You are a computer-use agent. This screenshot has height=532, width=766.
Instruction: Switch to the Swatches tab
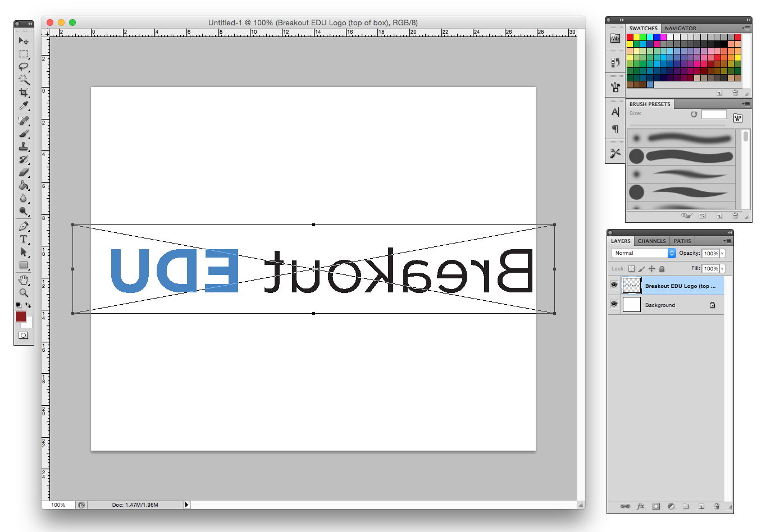pos(643,28)
